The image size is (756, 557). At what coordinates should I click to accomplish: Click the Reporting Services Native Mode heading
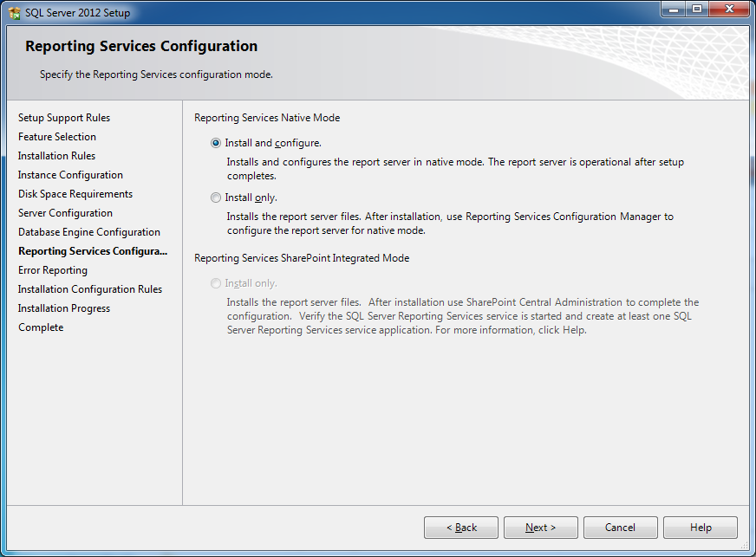tap(267, 118)
